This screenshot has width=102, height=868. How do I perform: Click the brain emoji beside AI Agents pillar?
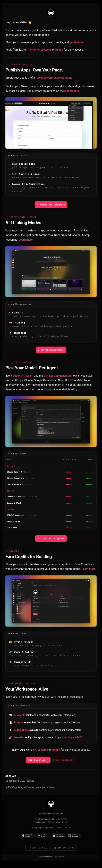[11, 715]
